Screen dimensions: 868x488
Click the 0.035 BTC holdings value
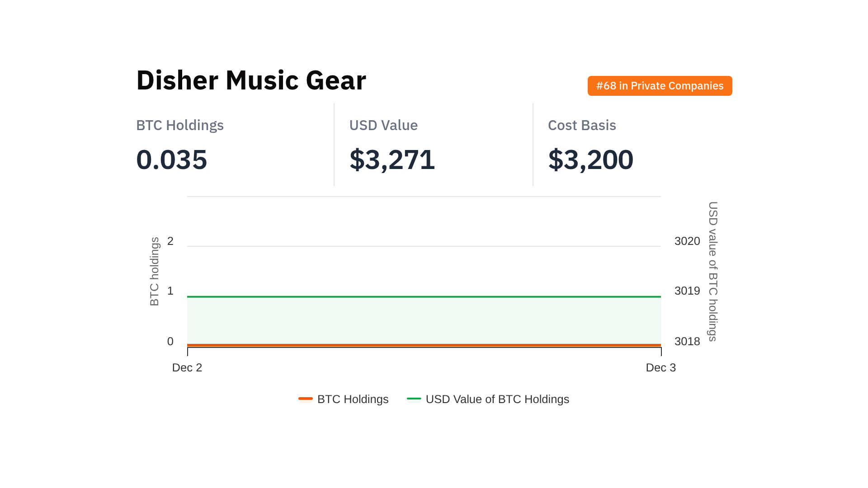coord(172,160)
